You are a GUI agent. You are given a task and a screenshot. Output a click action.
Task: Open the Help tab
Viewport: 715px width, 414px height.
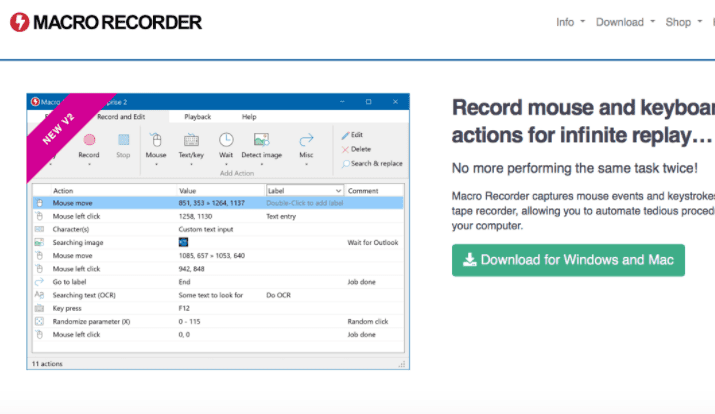249,117
